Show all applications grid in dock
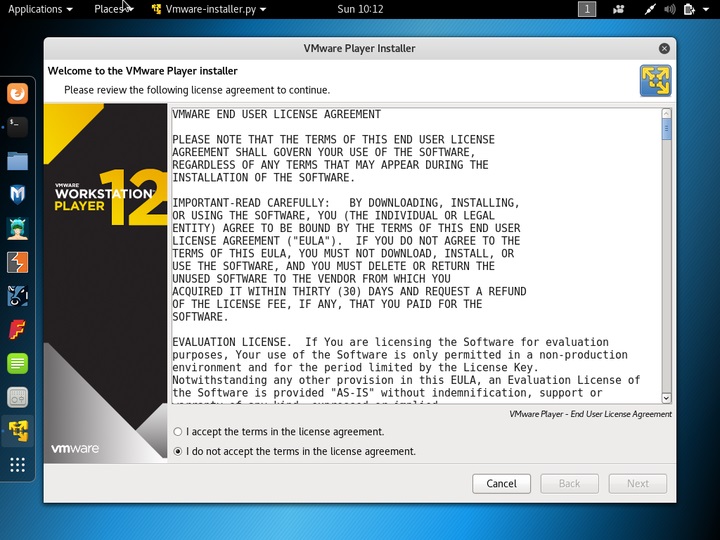Image resolution: width=720 pixels, height=540 pixels. (17, 465)
